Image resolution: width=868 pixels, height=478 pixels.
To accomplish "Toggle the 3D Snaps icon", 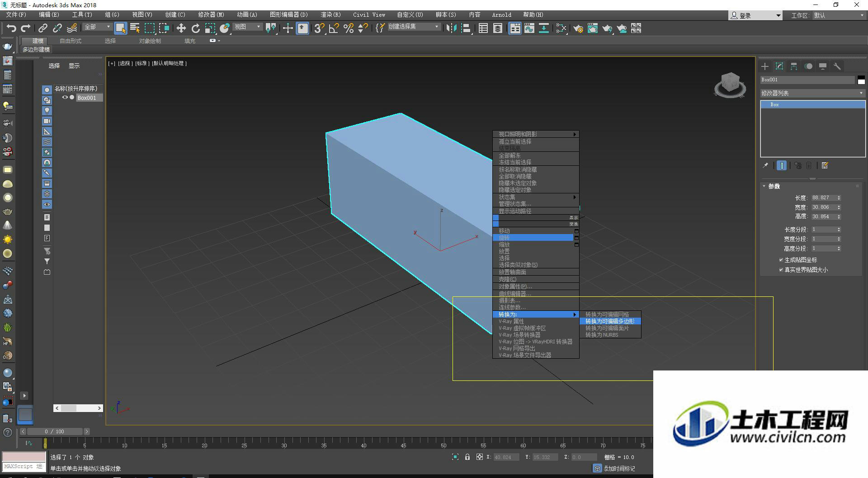I will coord(319,28).
